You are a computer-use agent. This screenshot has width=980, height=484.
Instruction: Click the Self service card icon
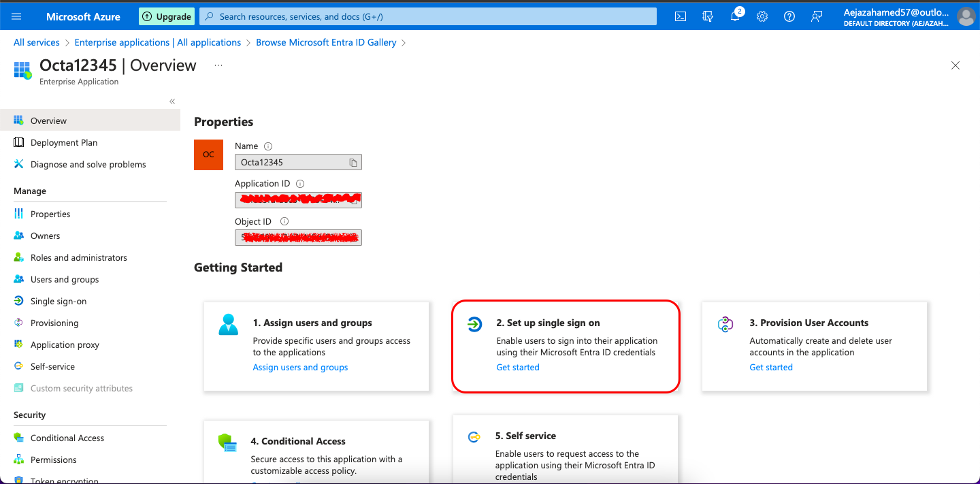click(x=474, y=437)
